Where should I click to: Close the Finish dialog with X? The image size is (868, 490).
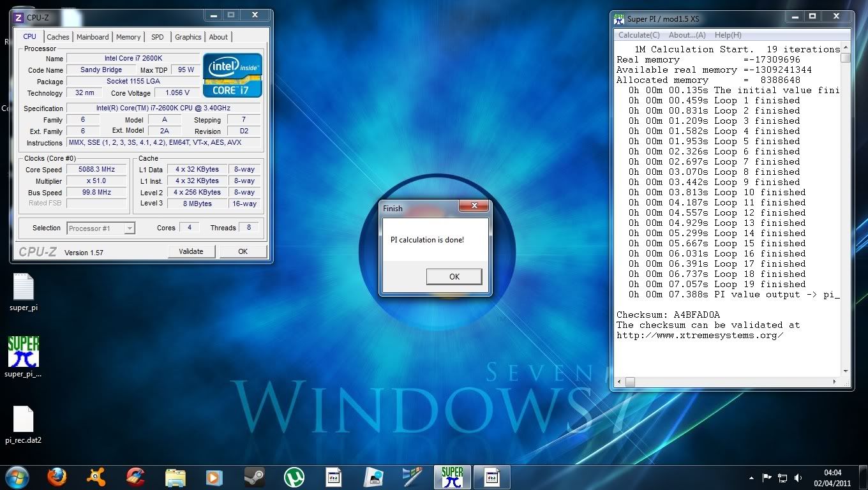tap(474, 206)
